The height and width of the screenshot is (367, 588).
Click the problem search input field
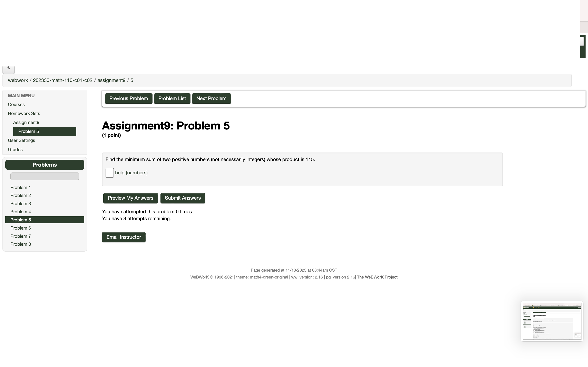click(x=45, y=176)
